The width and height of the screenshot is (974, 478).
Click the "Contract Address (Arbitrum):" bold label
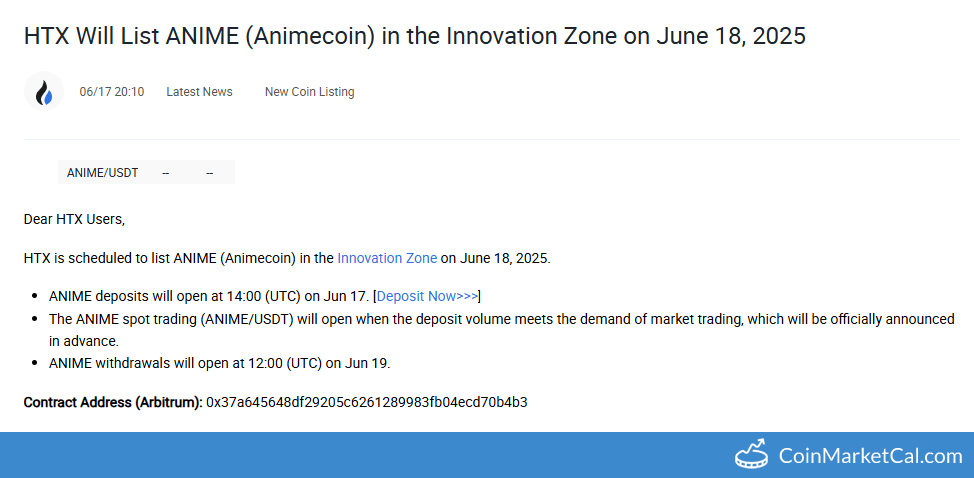tap(113, 402)
